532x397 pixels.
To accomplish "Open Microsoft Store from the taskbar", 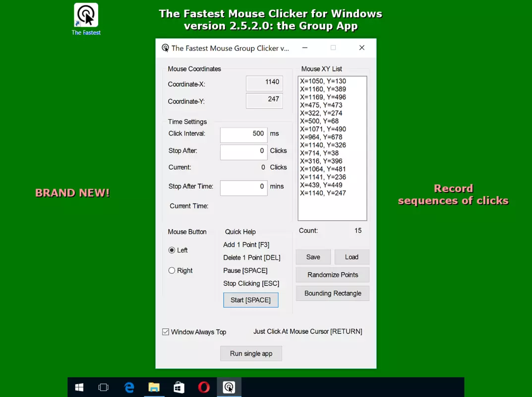I will (x=179, y=387).
